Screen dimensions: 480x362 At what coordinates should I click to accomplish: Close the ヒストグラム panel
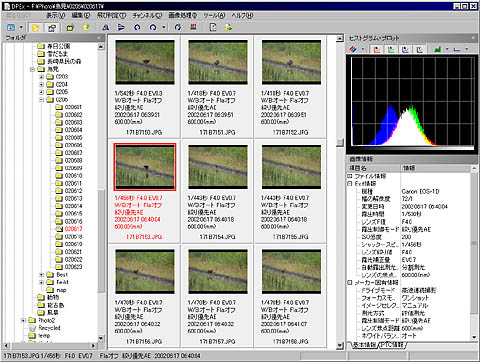pyautogui.click(x=474, y=38)
